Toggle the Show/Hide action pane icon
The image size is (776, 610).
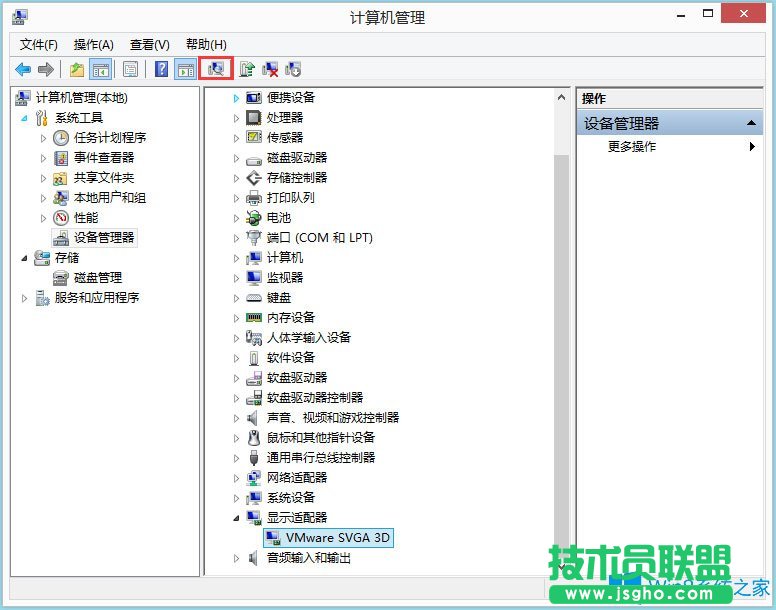coord(186,69)
